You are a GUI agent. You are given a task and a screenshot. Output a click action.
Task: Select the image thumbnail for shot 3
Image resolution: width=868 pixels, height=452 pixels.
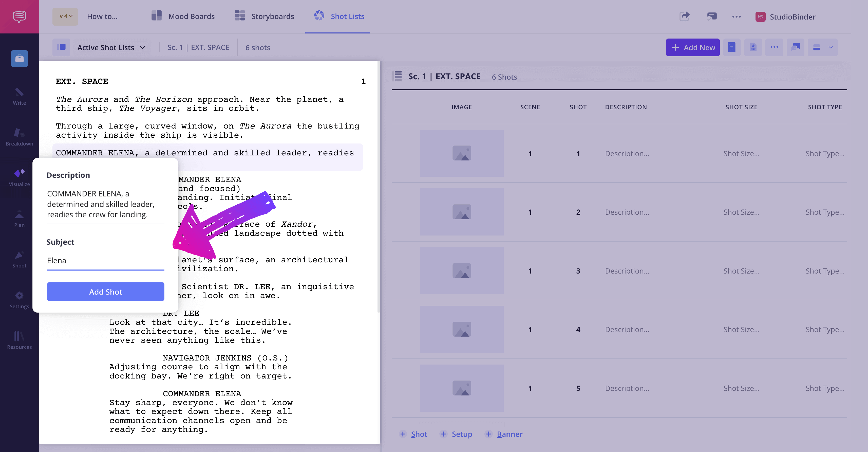[461, 271]
